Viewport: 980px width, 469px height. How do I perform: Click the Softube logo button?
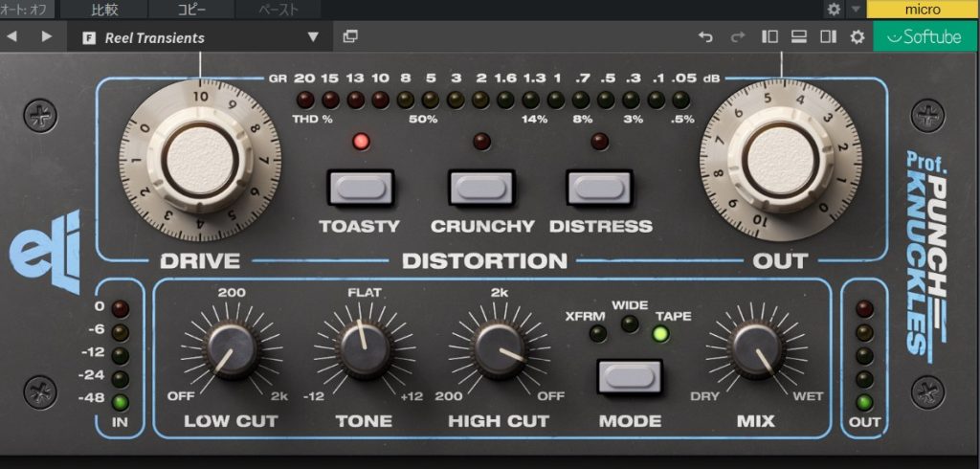point(924,37)
